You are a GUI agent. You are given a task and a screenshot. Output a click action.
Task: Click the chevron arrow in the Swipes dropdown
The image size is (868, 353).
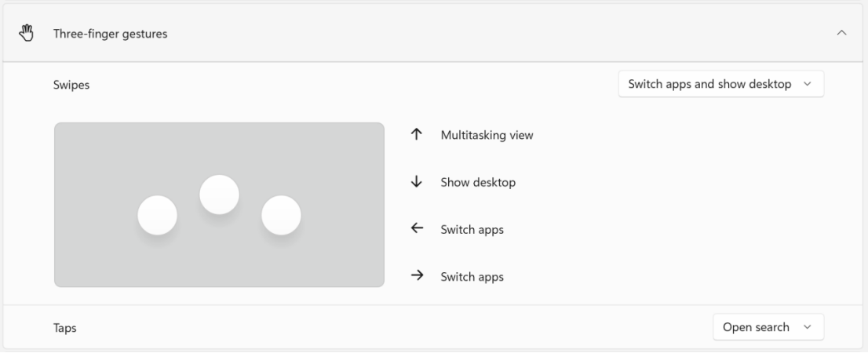(808, 85)
